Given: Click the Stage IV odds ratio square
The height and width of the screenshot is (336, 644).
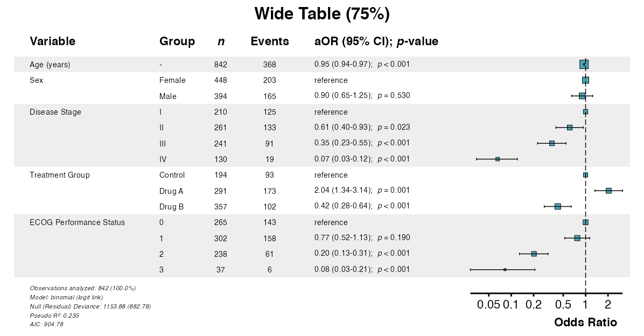Looking at the screenshot, I should (x=498, y=159).
